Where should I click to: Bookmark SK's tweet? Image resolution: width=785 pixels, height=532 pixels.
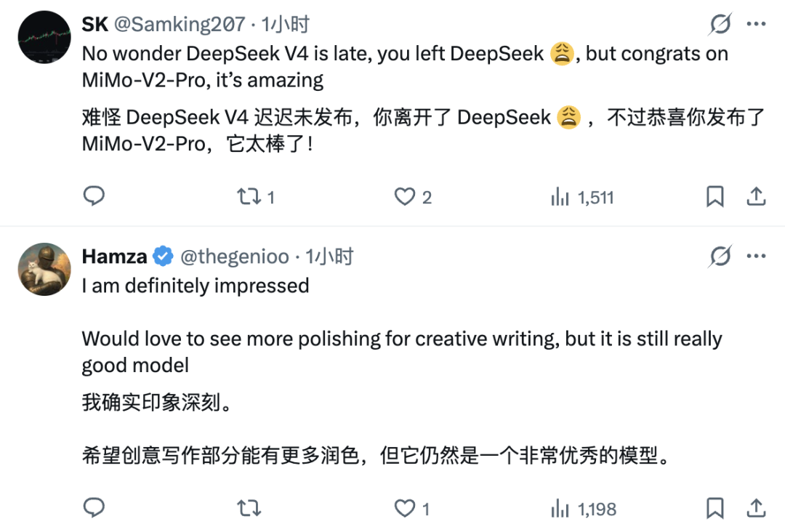click(x=715, y=196)
